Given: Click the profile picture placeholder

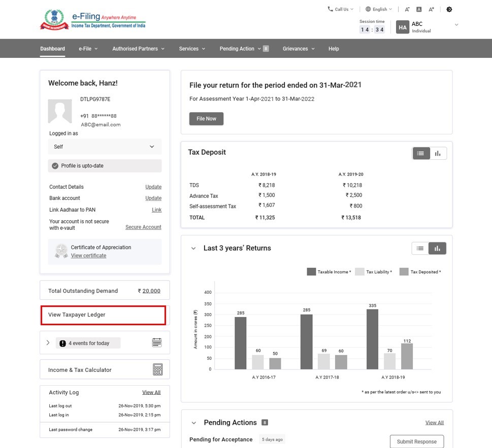Looking at the screenshot, I should (x=60, y=111).
